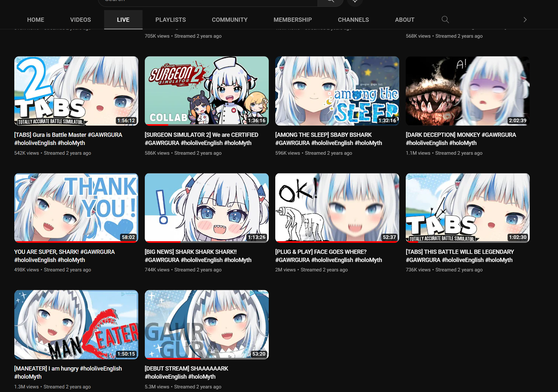This screenshot has height=392, width=558.
Task: Click the '498K views' metadata text
Action: (27, 270)
